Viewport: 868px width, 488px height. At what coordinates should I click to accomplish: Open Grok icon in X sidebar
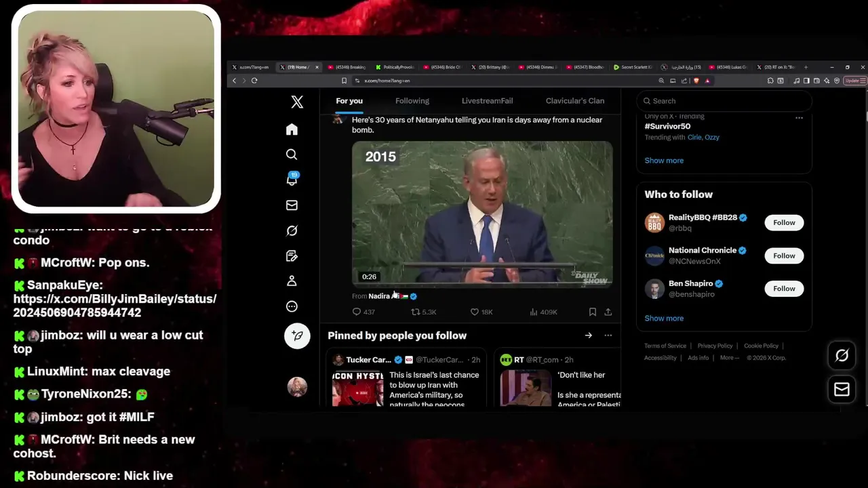click(292, 230)
